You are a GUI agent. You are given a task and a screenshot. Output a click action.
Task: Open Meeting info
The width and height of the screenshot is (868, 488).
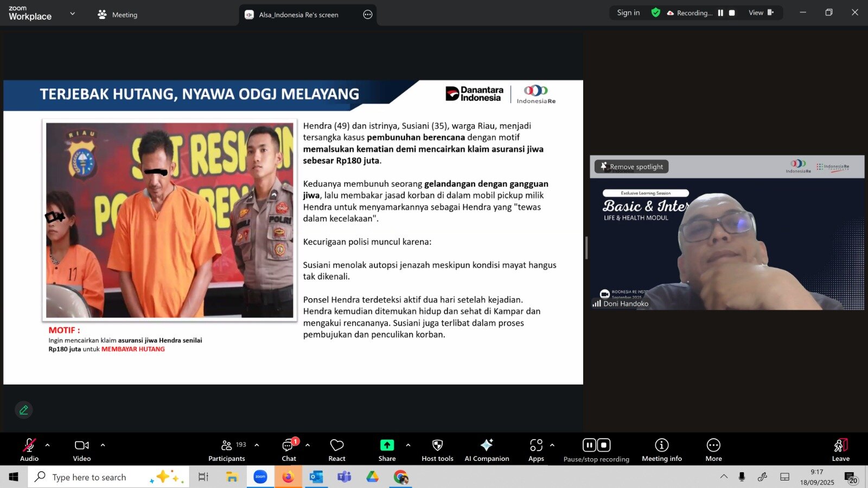[661, 450]
